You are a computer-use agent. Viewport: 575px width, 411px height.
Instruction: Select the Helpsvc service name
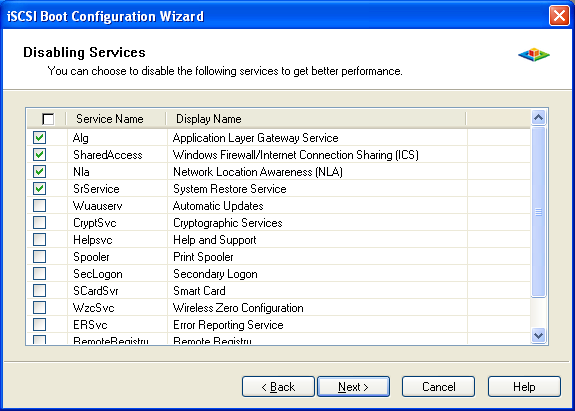pos(92,240)
